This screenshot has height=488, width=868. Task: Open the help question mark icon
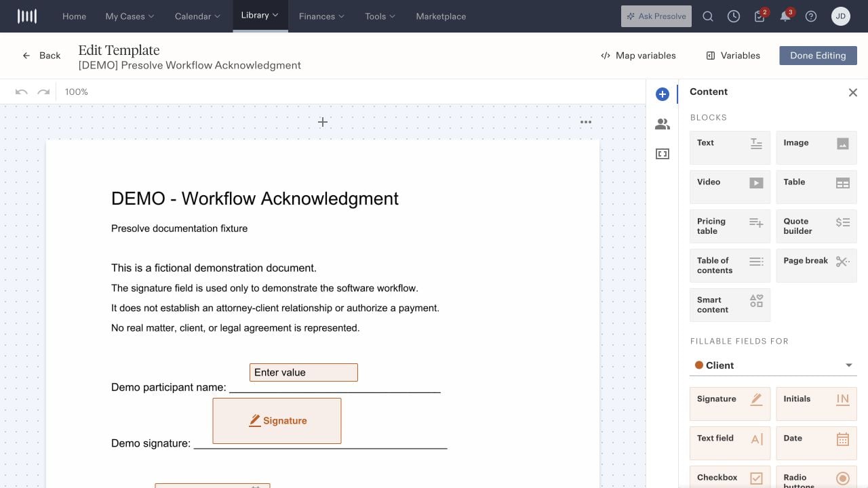click(x=811, y=16)
